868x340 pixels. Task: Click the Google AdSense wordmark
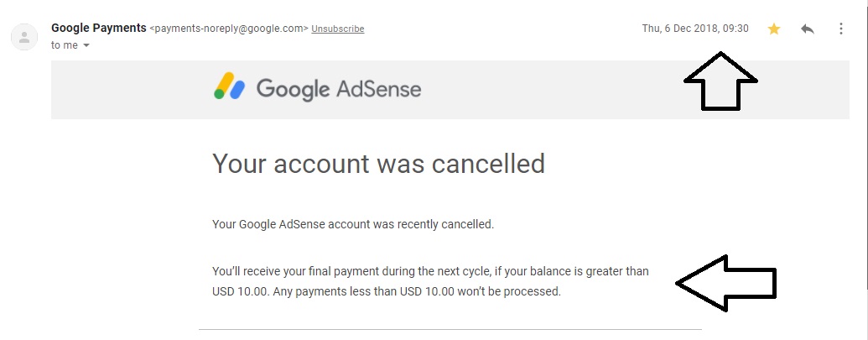click(x=338, y=89)
